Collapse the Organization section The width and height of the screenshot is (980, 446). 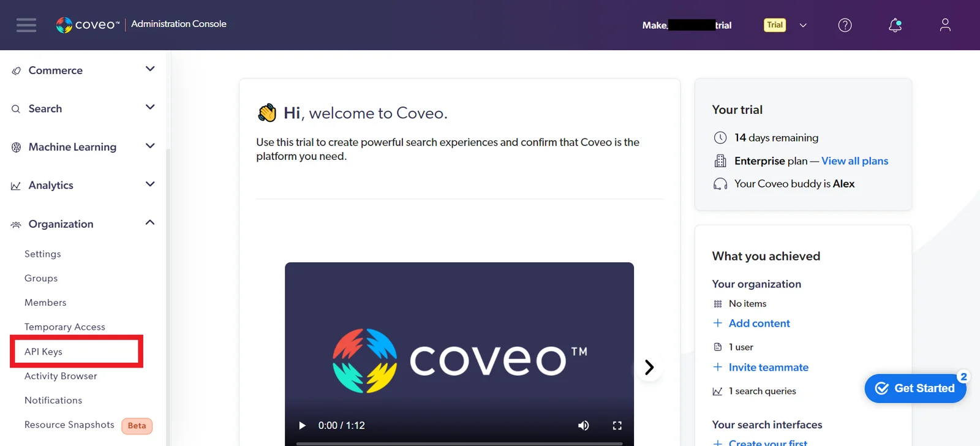pos(150,222)
